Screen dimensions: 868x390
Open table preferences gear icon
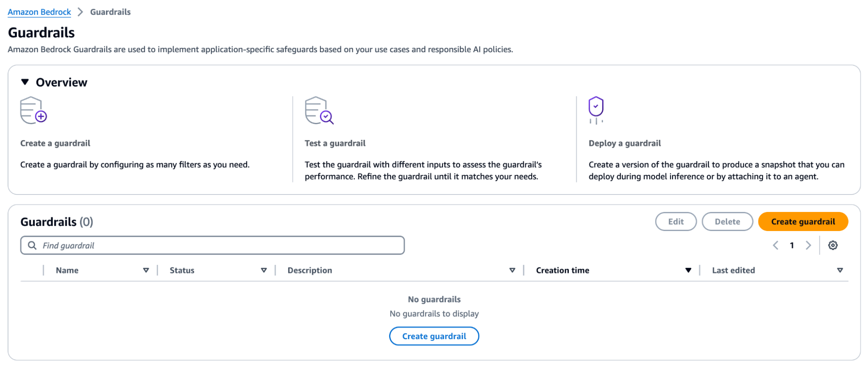[x=832, y=245]
